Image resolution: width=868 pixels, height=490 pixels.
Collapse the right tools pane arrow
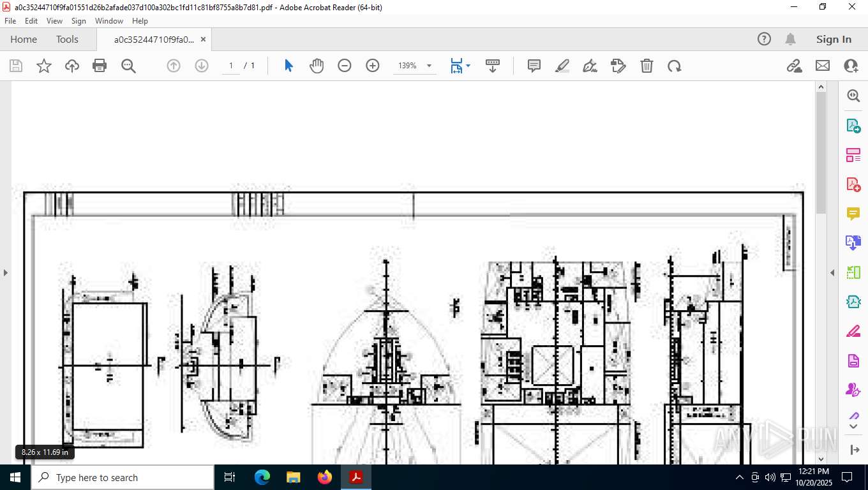click(x=832, y=272)
